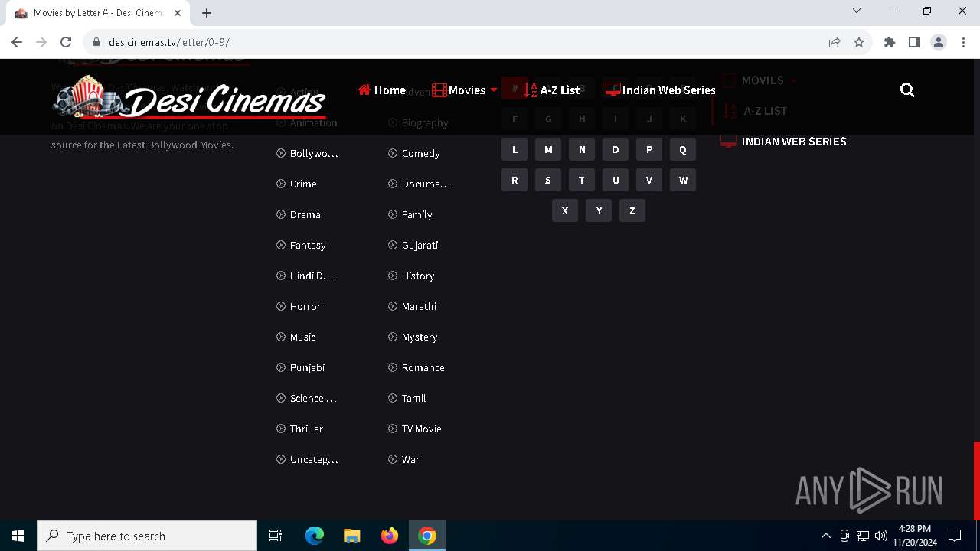980x551 pixels.
Task: Choose letter U in A-Z grid
Action: [616, 181]
